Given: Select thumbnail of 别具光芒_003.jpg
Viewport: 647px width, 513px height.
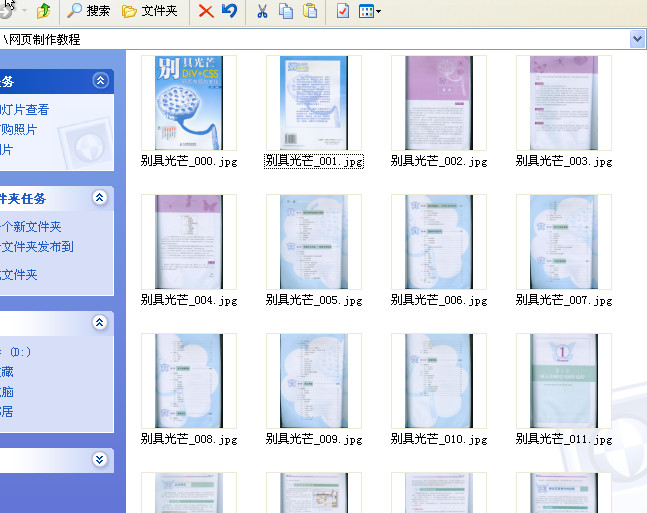Looking at the screenshot, I should point(564,103).
